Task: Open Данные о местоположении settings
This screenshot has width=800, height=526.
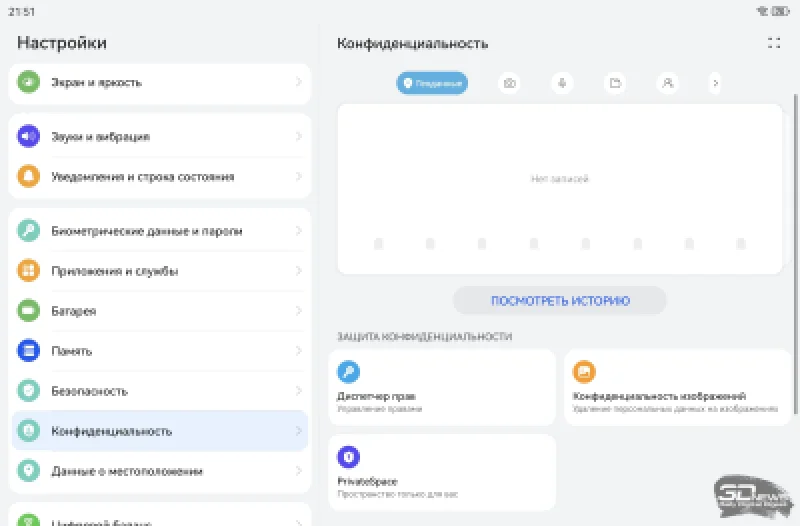Action: point(127,471)
